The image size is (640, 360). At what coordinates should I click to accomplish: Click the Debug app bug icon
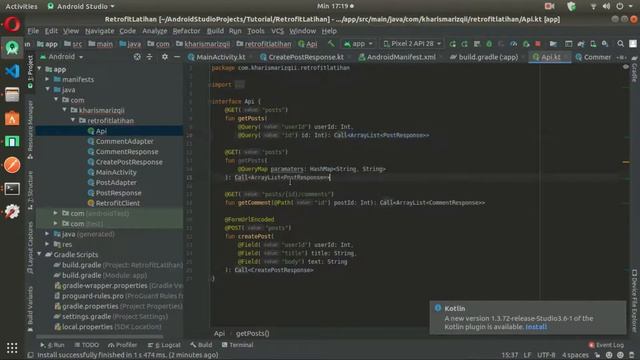[x=489, y=44]
